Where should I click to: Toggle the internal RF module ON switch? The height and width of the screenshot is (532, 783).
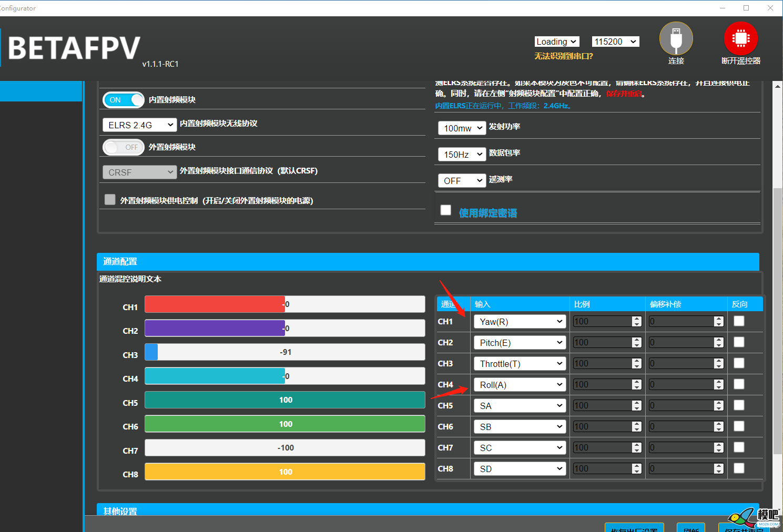[124, 100]
